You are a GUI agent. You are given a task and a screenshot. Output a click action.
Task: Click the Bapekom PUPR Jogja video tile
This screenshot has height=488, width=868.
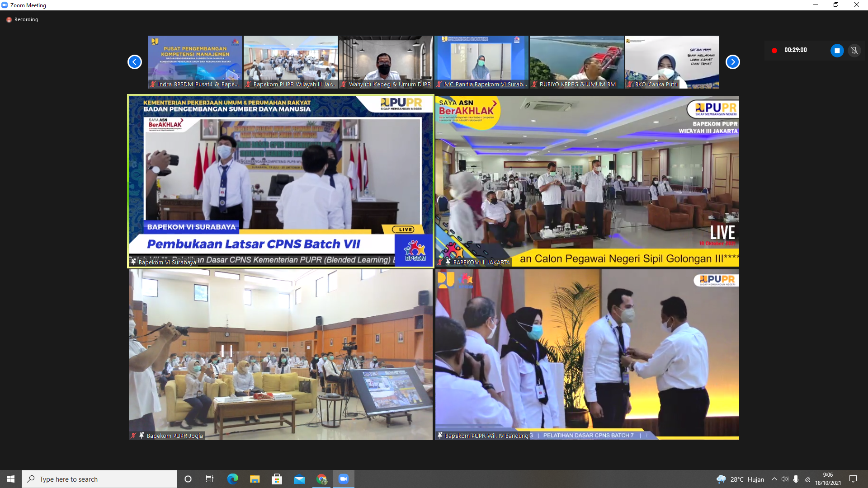[281, 355]
